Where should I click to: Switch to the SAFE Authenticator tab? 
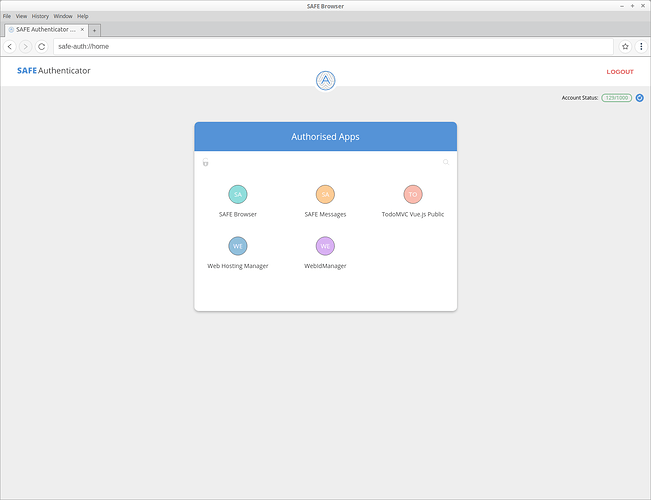[x=46, y=29]
